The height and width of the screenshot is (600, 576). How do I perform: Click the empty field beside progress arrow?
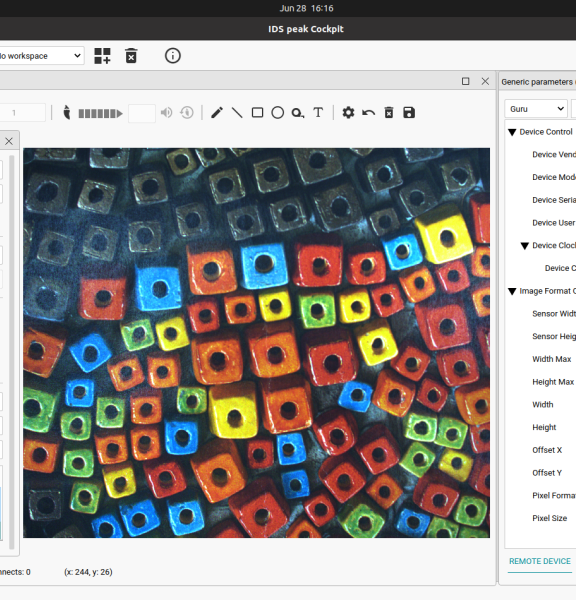point(142,113)
